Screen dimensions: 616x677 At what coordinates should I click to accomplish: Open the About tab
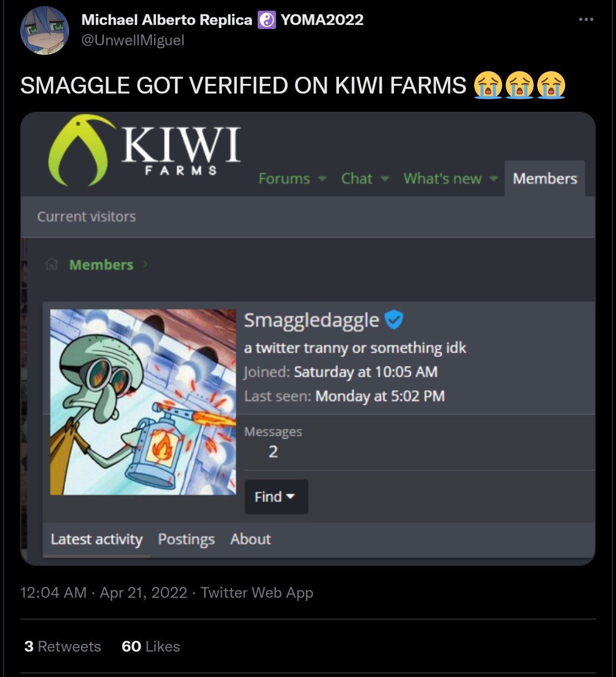[x=251, y=539]
